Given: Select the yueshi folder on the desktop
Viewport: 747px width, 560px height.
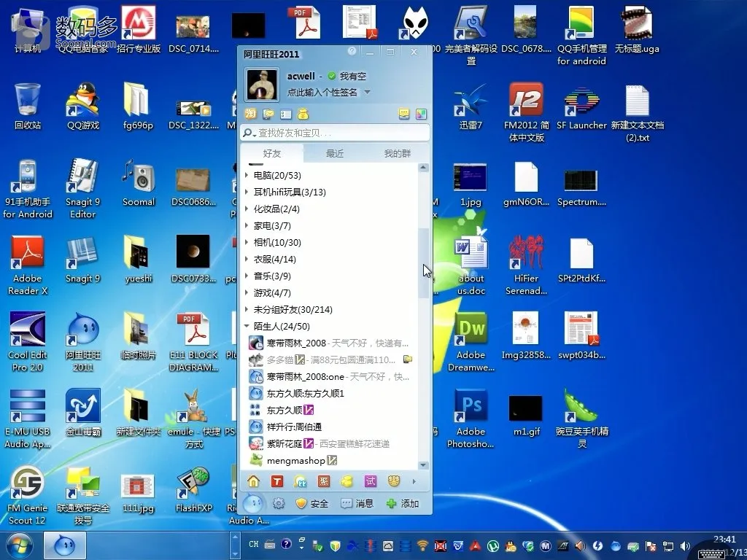Looking at the screenshot, I should coord(138,260).
